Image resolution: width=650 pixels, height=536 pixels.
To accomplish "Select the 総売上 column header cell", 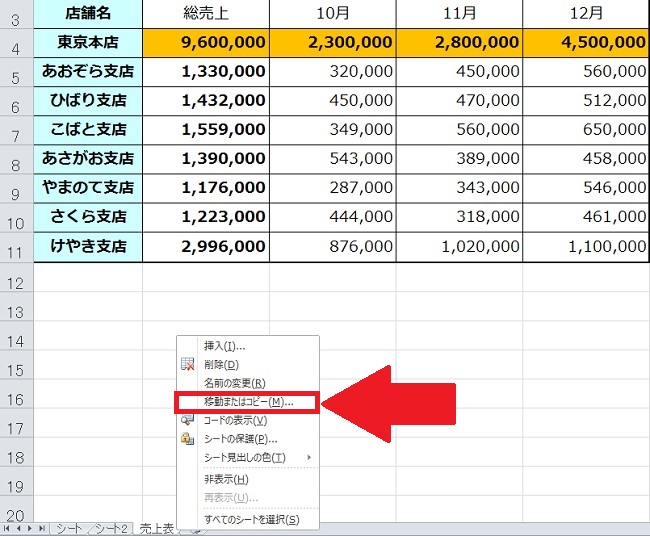I will [x=206, y=13].
